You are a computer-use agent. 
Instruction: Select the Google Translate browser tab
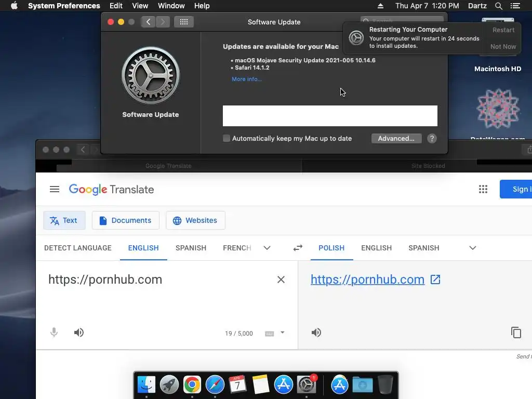click(169, 166)
